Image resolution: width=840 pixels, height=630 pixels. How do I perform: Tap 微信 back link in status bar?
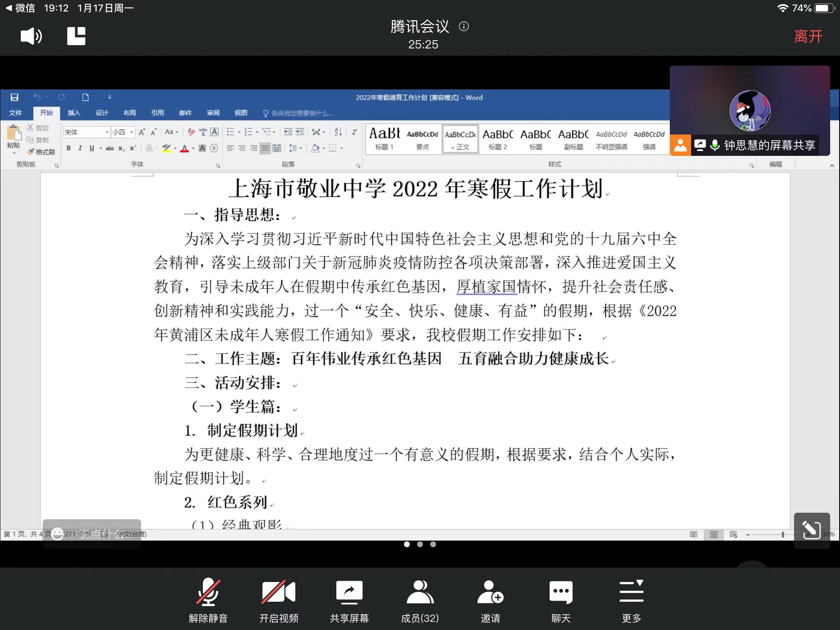point(21,8)
